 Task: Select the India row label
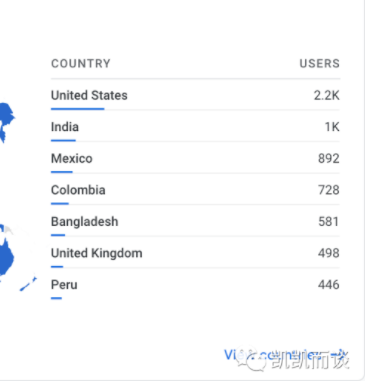[65, 127]
